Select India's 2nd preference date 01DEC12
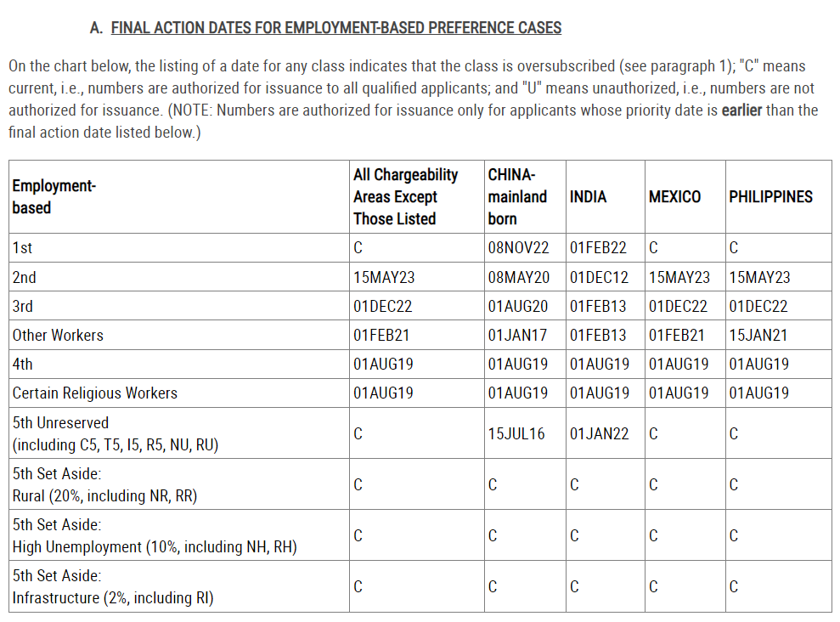 598,278
